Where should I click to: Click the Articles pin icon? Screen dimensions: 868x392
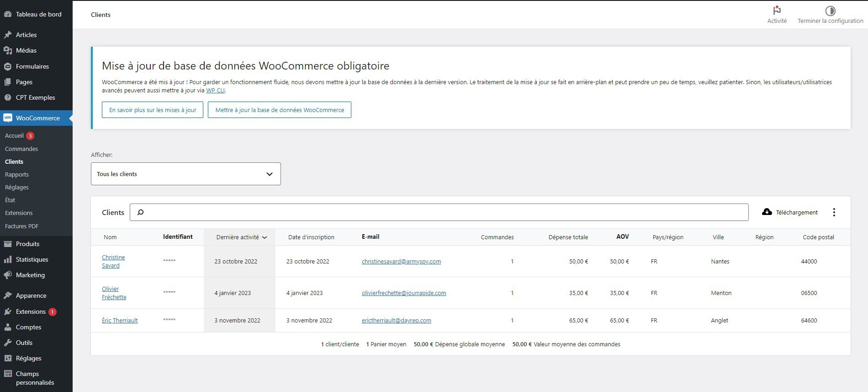pos(8,35)
